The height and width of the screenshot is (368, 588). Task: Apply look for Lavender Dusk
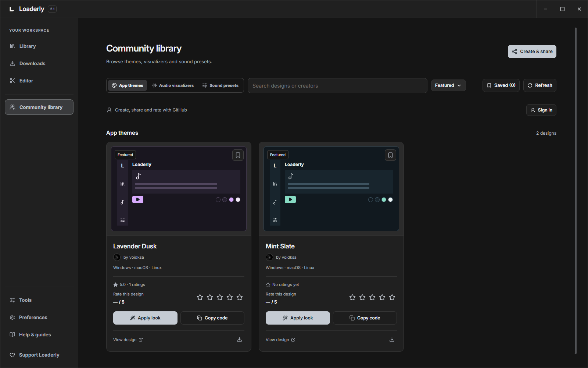145,318
